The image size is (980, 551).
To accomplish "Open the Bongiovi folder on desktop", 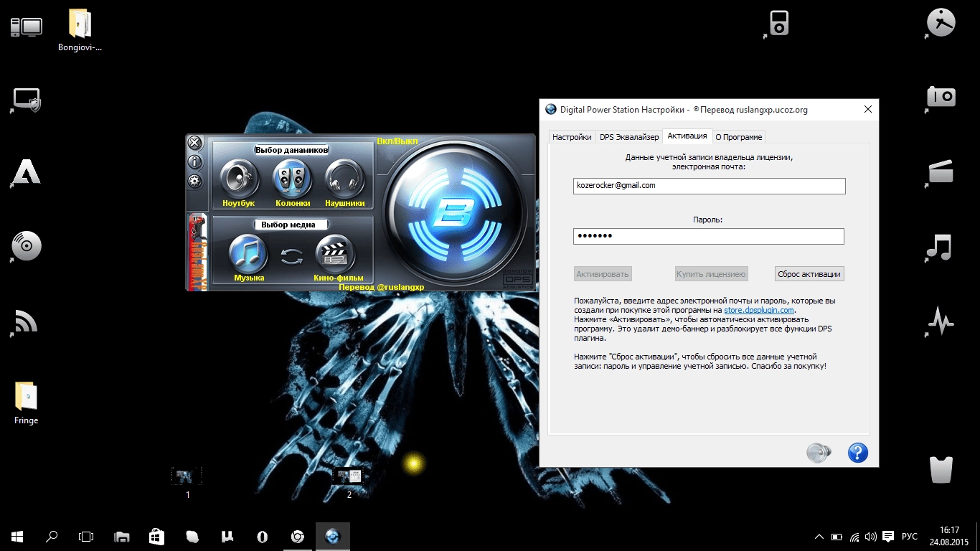I will (x=80, y=31).
